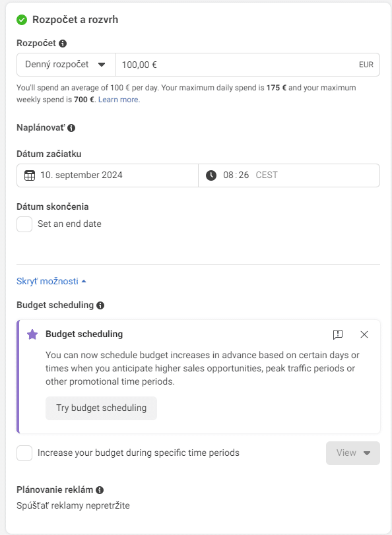Click the 100,00 € budget amount field
Image resolution: width=392 pixels, height=535 pixels.
pos(247,65)
